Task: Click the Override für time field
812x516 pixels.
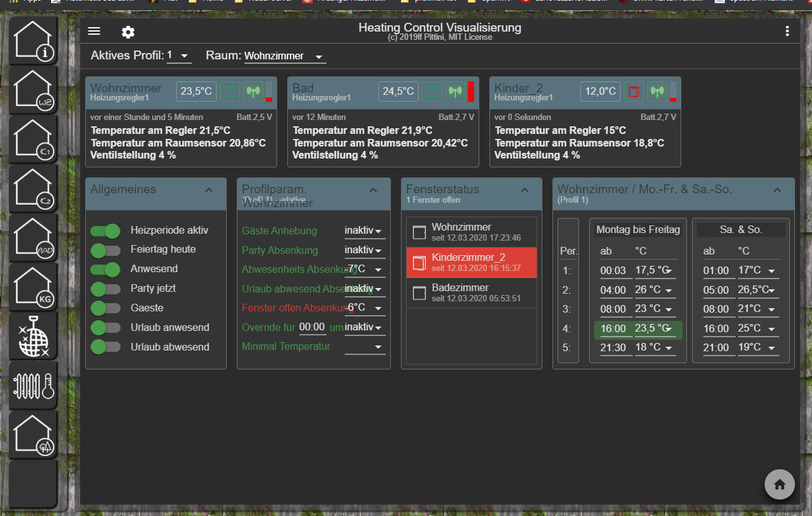Action: tap(312, 327)
